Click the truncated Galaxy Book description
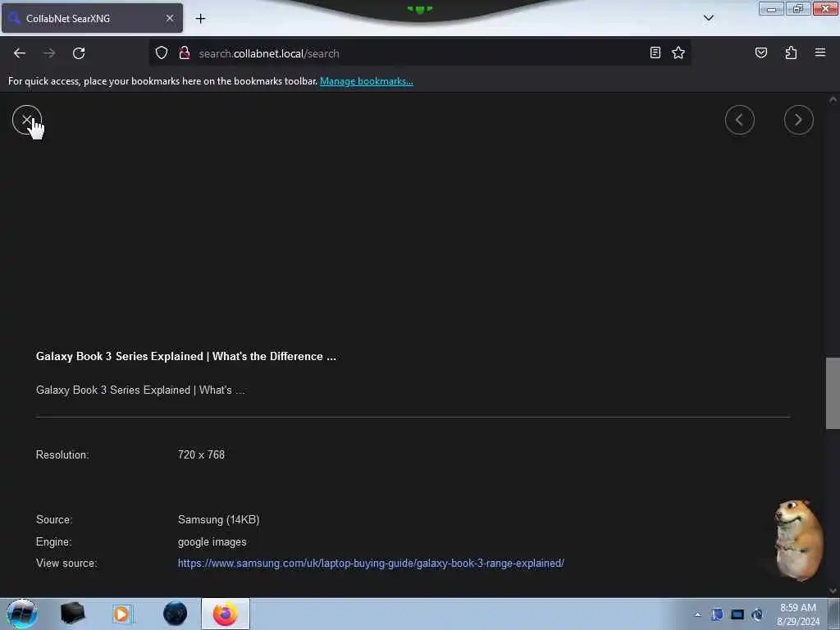The height and width of the screenshot is (630, 840). pyautogui.click(x=140, y=390)
